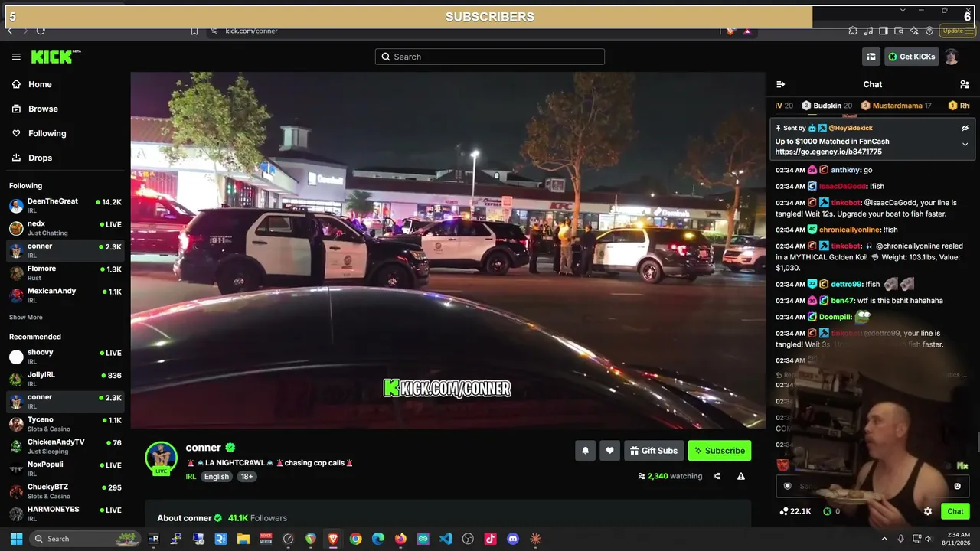Open NoxPopuli's channel

[65, 468]
